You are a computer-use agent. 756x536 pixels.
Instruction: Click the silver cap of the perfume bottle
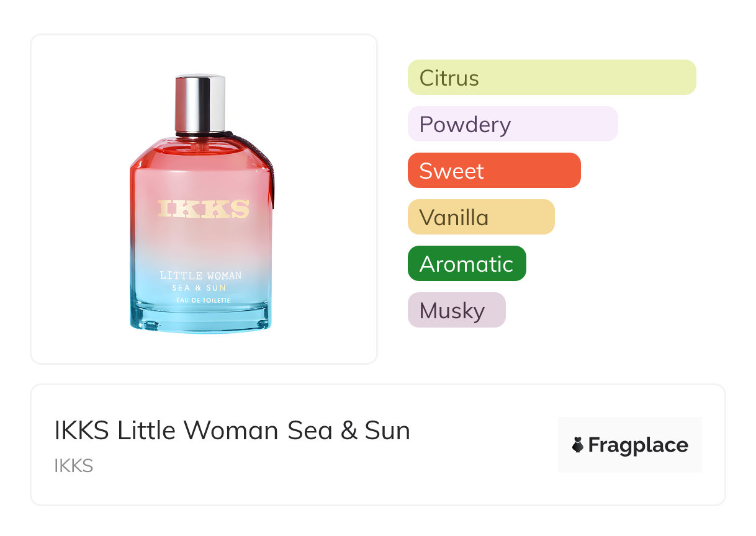(x=200, y=102)
